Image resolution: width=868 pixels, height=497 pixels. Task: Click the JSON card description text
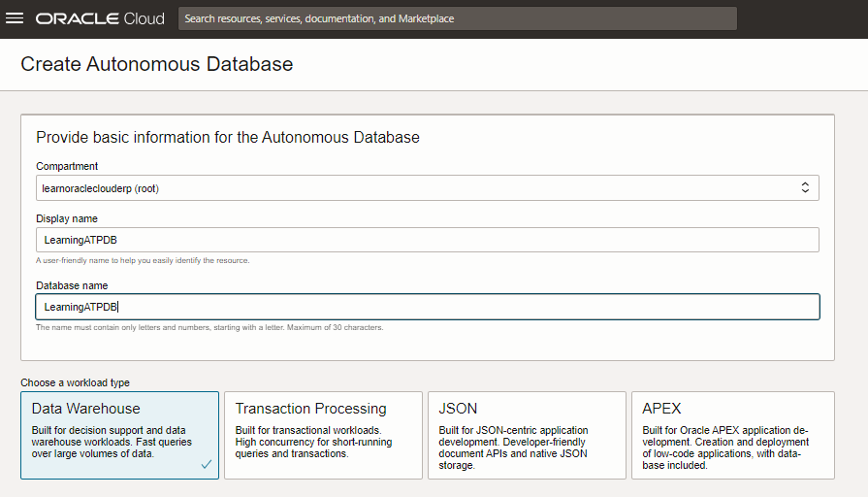coord(513,447)
